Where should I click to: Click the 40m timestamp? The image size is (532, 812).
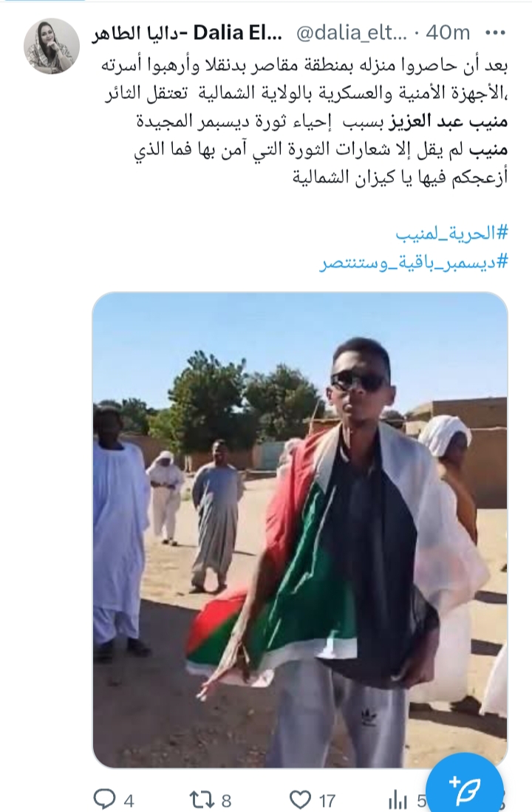pyautogui.click(x=448, y=33)
